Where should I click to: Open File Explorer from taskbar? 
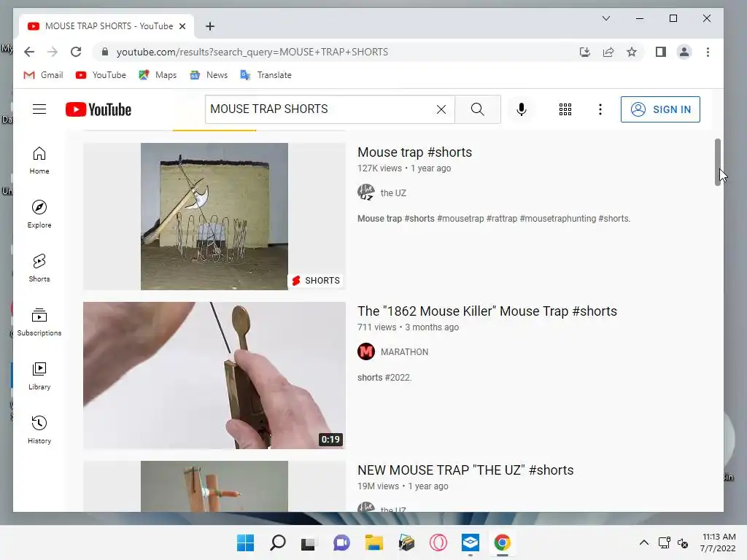[x=374, y=542]
